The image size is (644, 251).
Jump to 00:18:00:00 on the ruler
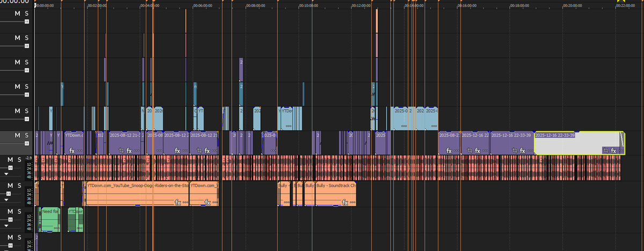click(520, 5)
